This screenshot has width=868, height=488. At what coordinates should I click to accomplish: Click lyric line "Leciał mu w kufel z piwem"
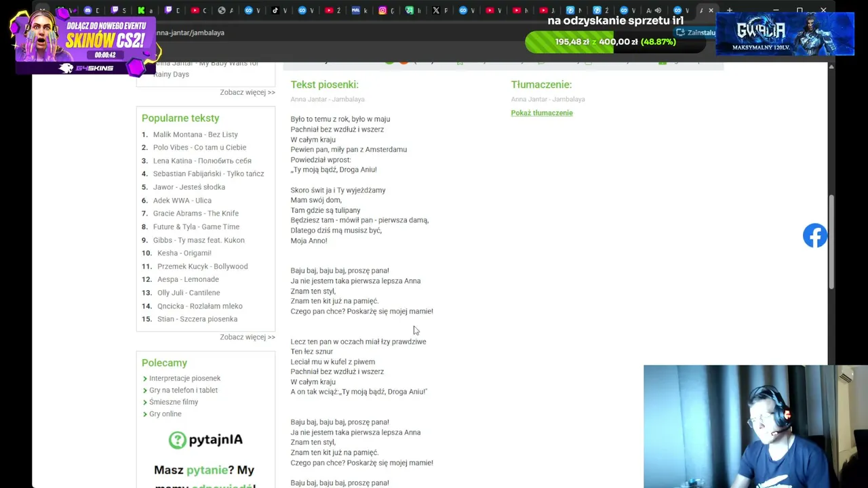tap(333, 362)
